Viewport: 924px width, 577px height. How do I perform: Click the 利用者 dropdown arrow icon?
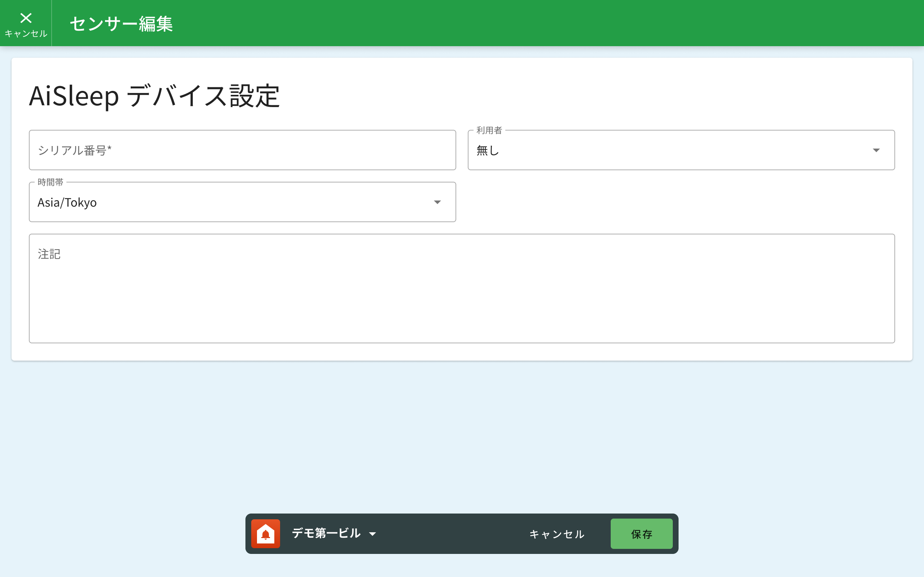click(876, 150)
